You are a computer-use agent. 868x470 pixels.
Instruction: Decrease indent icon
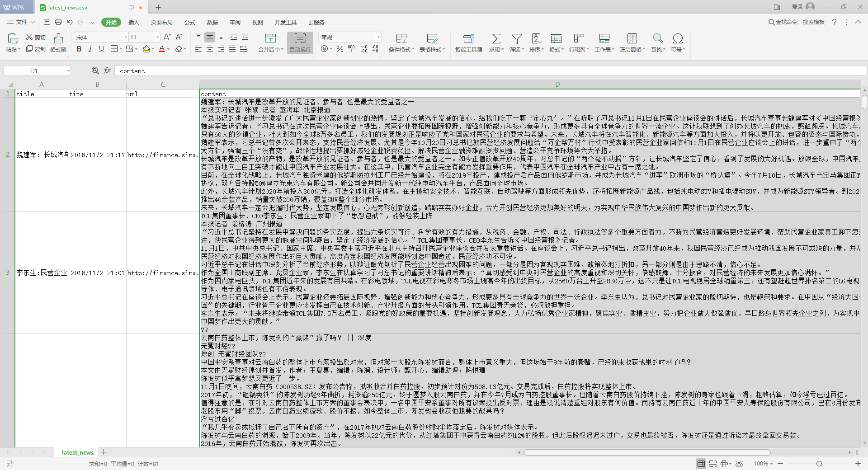(x=233, y=37)
